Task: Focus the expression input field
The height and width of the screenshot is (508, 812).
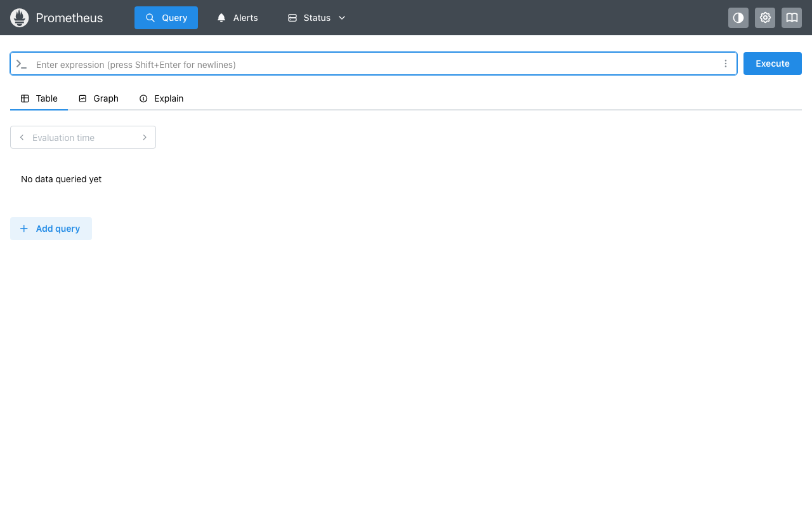Action: [x=374, y=64]
